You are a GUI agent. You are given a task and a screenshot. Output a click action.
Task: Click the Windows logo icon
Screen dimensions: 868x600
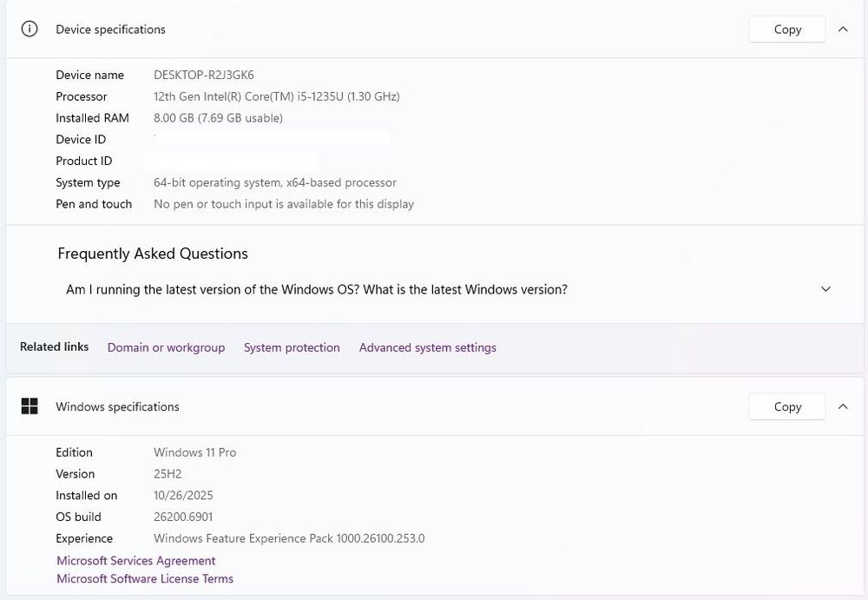30,406
